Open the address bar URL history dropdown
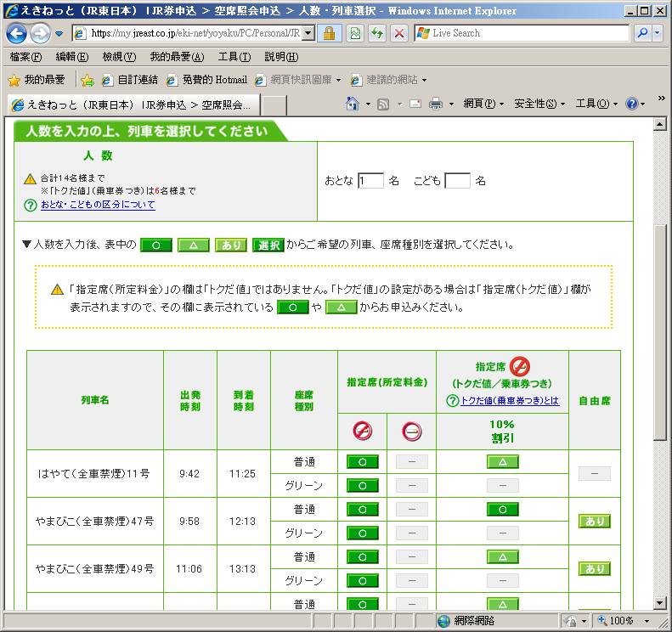Screen dimensions: 672x632 coord(308,33)
